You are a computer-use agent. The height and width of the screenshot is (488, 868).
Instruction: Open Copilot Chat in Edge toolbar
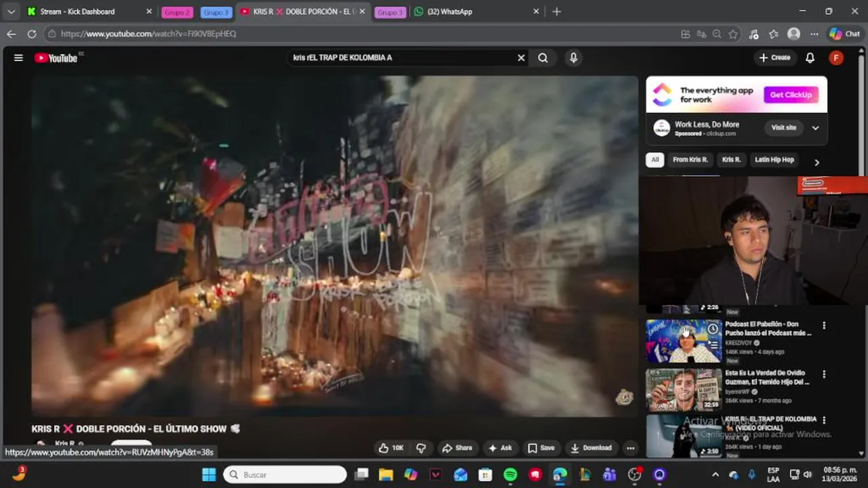(x=844, y=34)
